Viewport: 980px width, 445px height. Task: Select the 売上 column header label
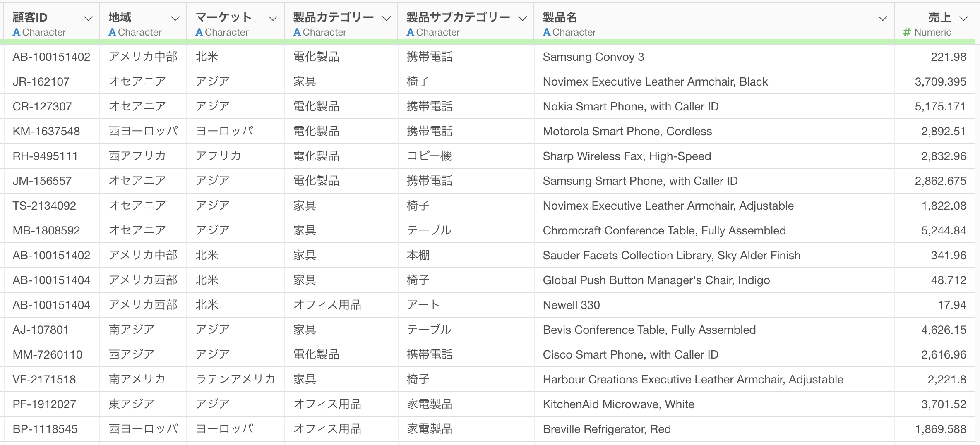[x=939, y=17]
